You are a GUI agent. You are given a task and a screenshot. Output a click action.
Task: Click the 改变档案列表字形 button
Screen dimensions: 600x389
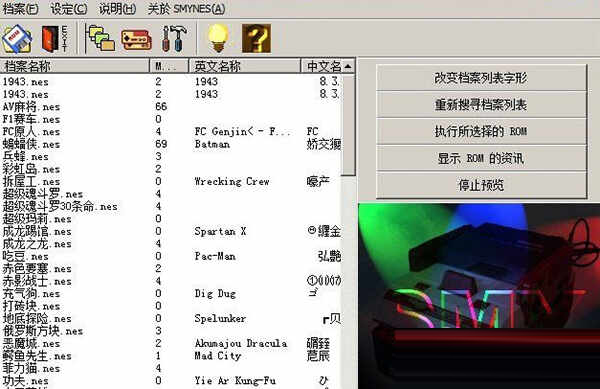click(481, 78)
